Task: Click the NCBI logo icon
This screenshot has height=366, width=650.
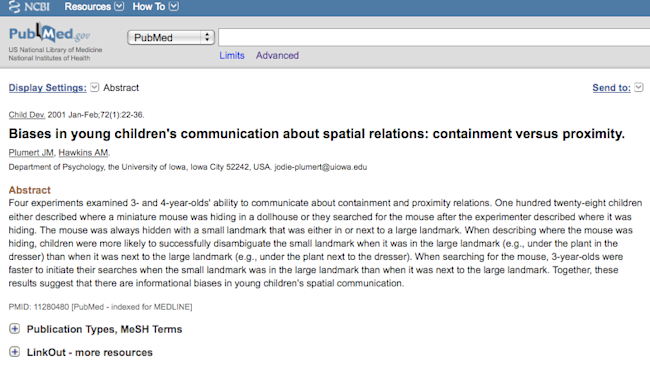Action: 15,7
